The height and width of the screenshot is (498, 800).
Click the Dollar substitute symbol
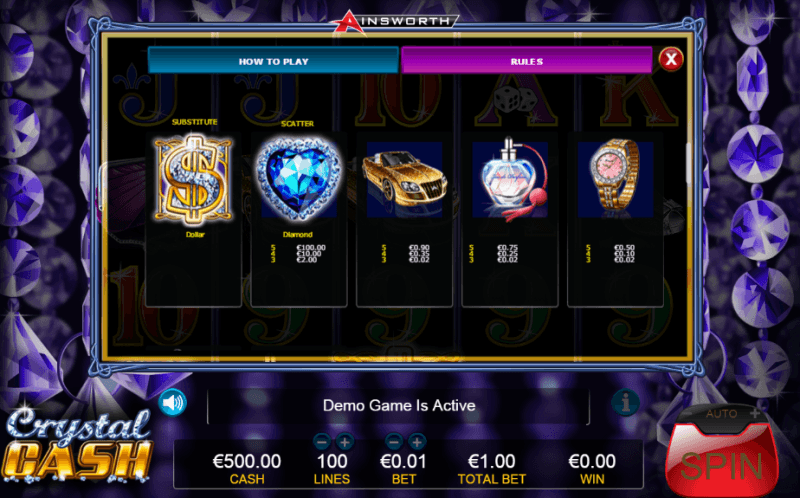pos(193,178)
